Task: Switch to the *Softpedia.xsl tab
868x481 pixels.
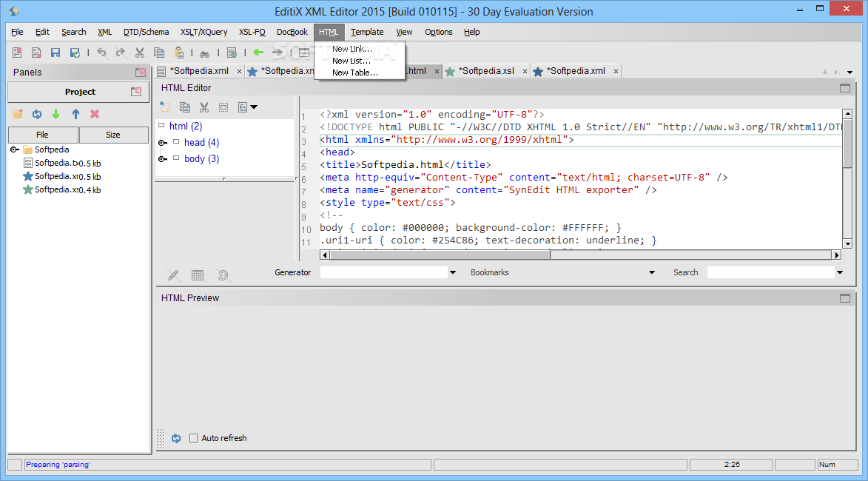Action: click(488, 71)
